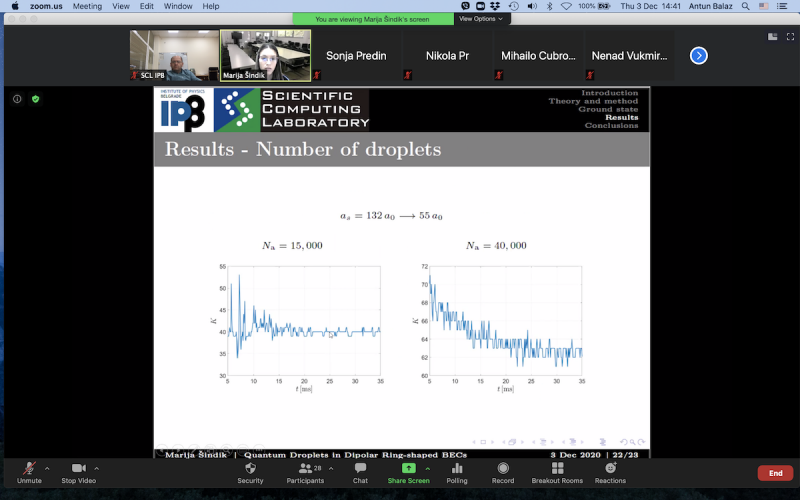Click the green Share Screen button
800x500 pixels.
[x=408, y=472]
